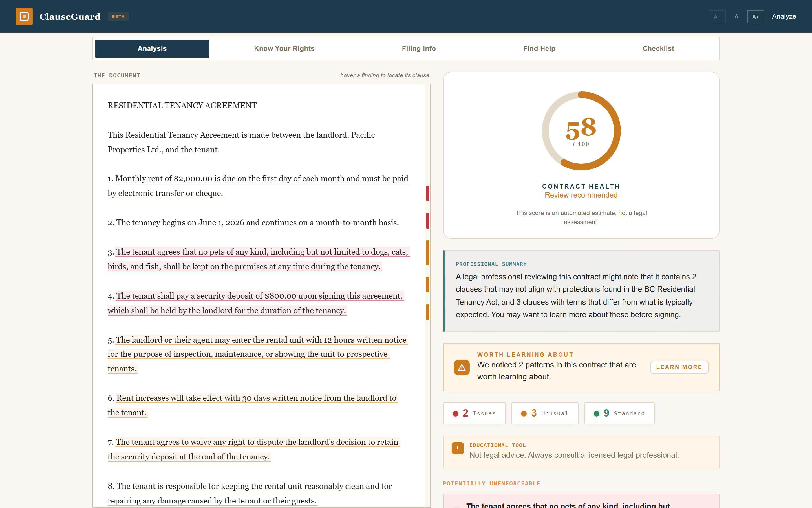Increase font size with A+ button

coord(755,16)
